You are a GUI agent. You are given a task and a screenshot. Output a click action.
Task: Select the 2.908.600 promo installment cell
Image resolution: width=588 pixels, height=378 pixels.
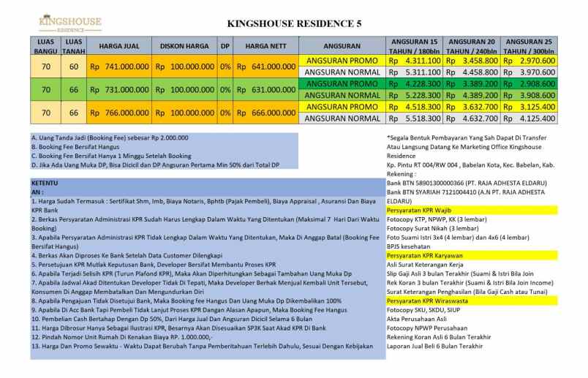tap(529, 84)
